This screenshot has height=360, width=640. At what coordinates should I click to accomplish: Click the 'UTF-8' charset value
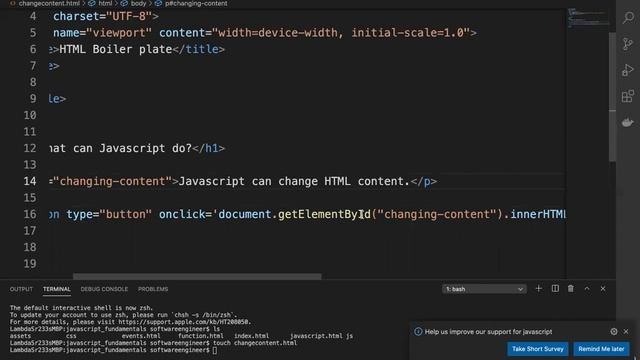click(x=129, y=16)
